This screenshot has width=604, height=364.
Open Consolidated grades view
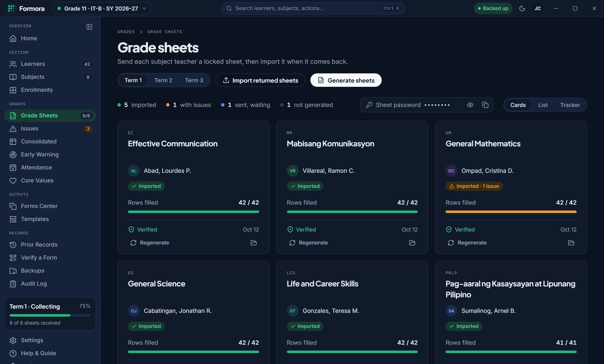(x=50, y=142)
